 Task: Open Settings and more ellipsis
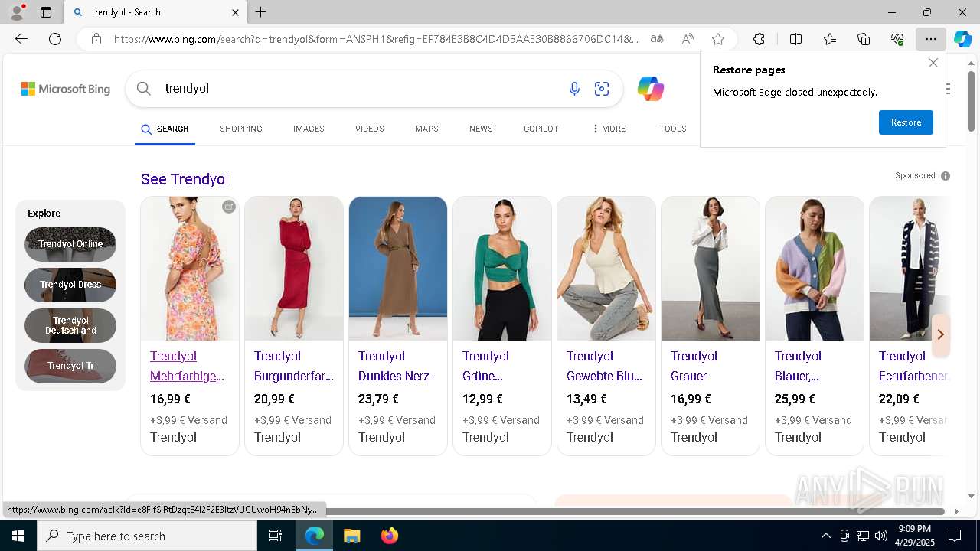(x=930, y=39)
